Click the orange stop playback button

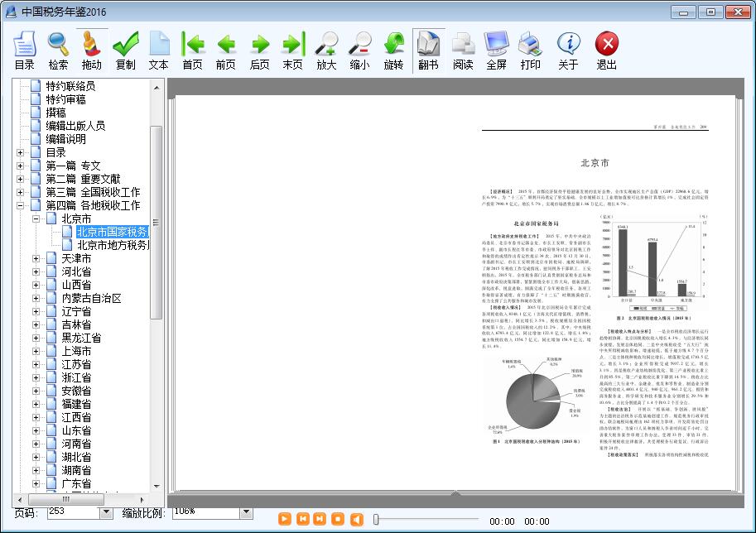[x=338, y=519]
